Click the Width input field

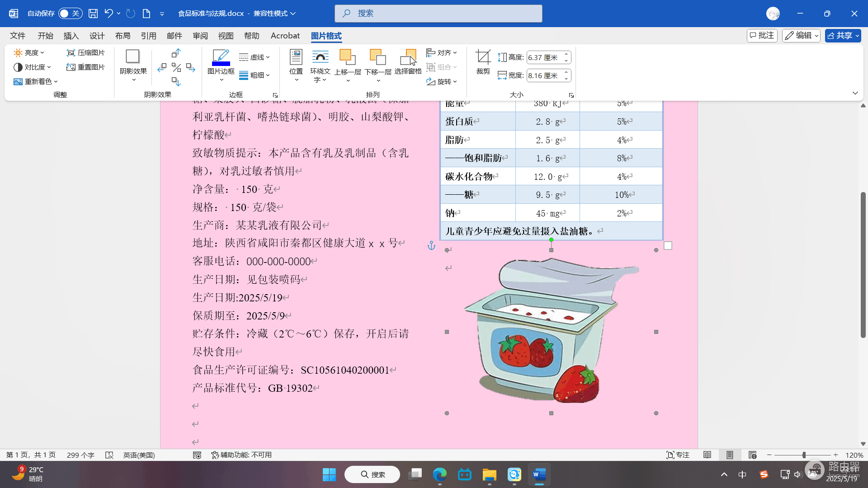coord(544,75)
